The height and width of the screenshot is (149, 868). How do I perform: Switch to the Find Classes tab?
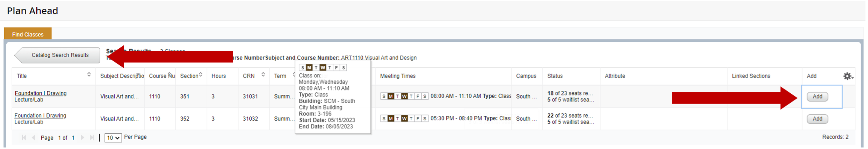pos(28,34)
